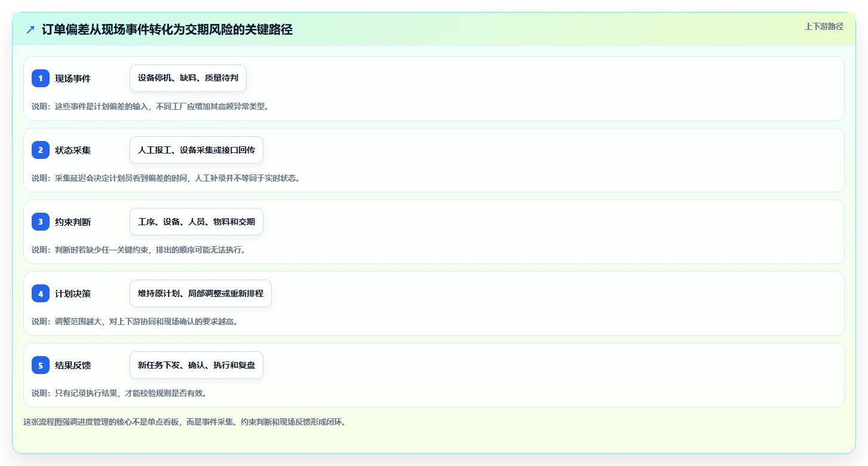This screenshot has width=868, height=466.
Task: Click the note starting 调整范围越大
Action: coord(135,321)
